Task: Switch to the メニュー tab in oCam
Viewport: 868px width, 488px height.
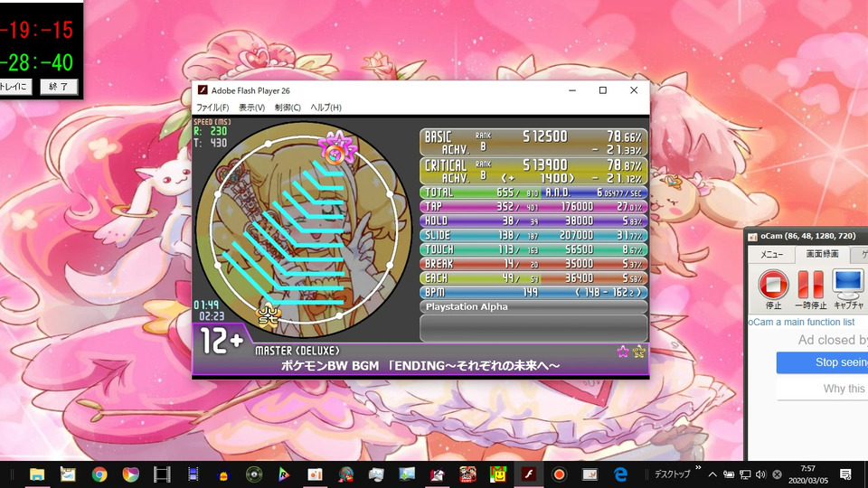Action: point(771,255)
